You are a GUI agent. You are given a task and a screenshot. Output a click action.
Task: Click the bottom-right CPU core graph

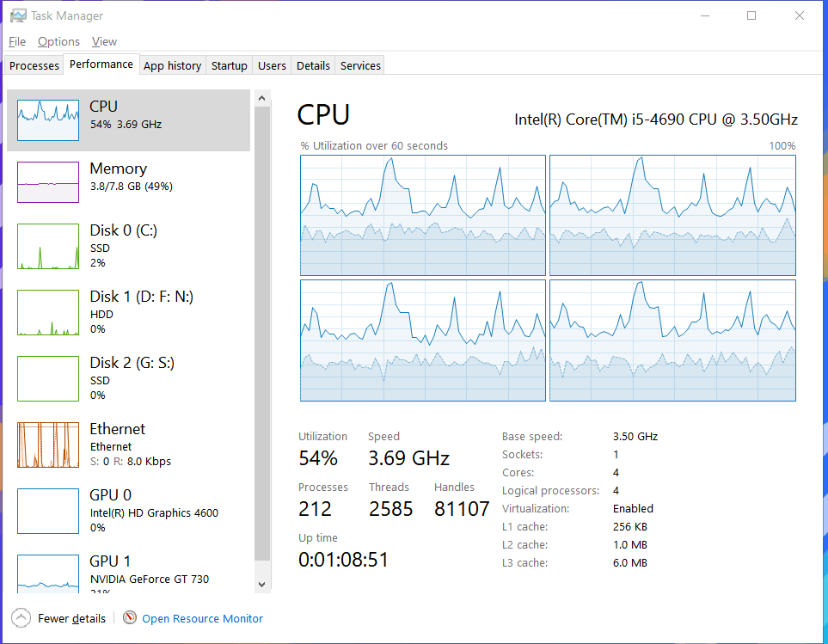(x=672, y=340)
